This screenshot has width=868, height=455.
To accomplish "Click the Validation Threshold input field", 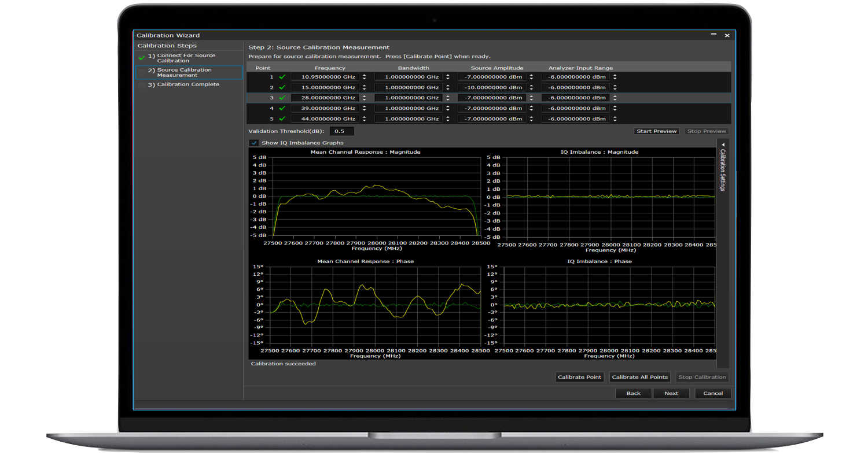I will click(x=341, y=131).
